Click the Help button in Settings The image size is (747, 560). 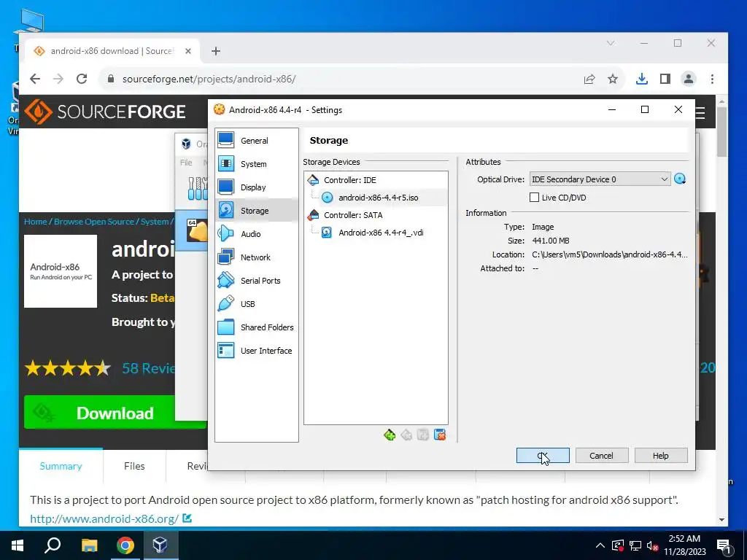[x=661, y=456]
